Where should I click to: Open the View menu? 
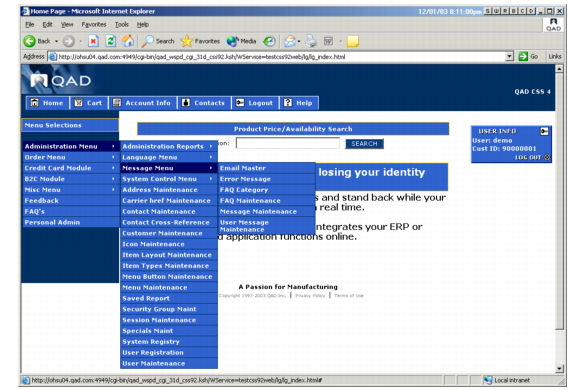[67, 25]
